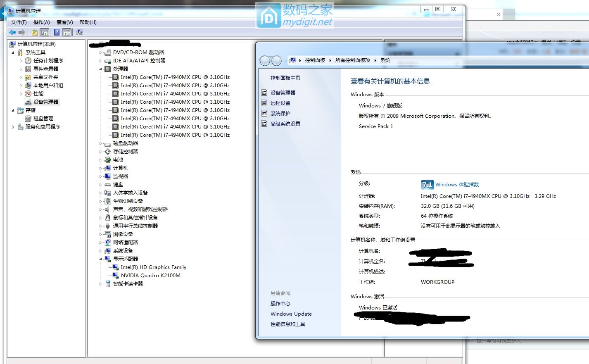Expand the 监视器 device category
The height and width of the screenshot is (364, 589).
[100, 176]
